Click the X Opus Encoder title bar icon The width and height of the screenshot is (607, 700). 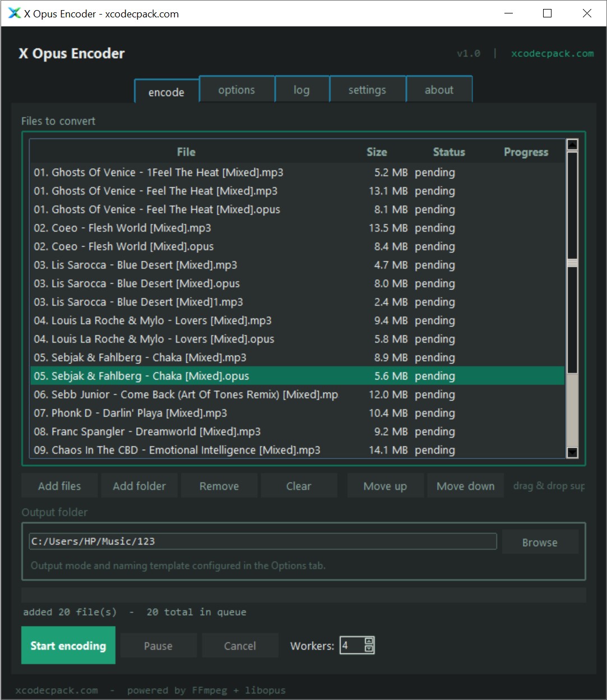14,13
